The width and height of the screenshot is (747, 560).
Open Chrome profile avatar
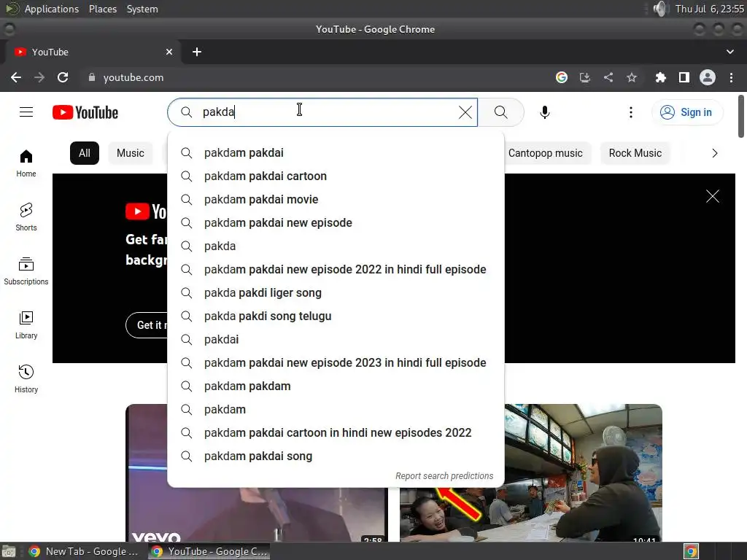click(x=708, y=77)
